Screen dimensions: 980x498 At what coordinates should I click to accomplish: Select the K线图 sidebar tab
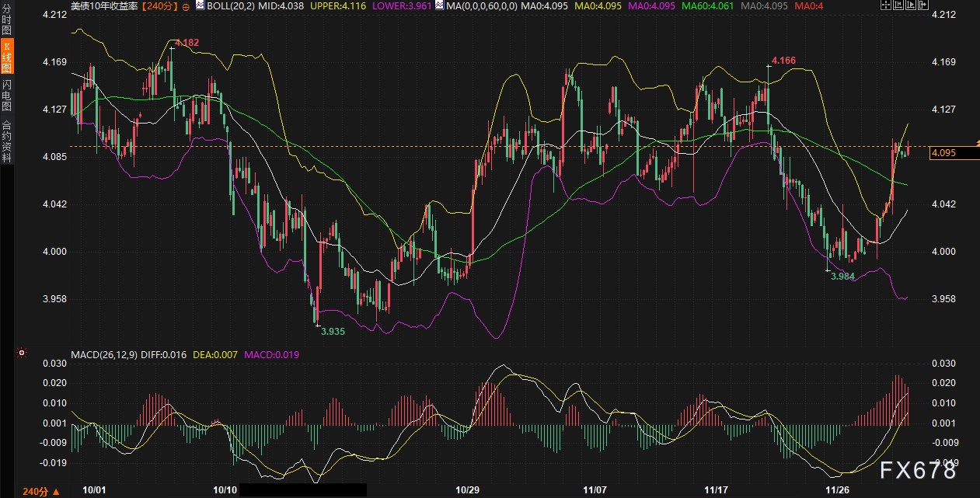[6, 58]
